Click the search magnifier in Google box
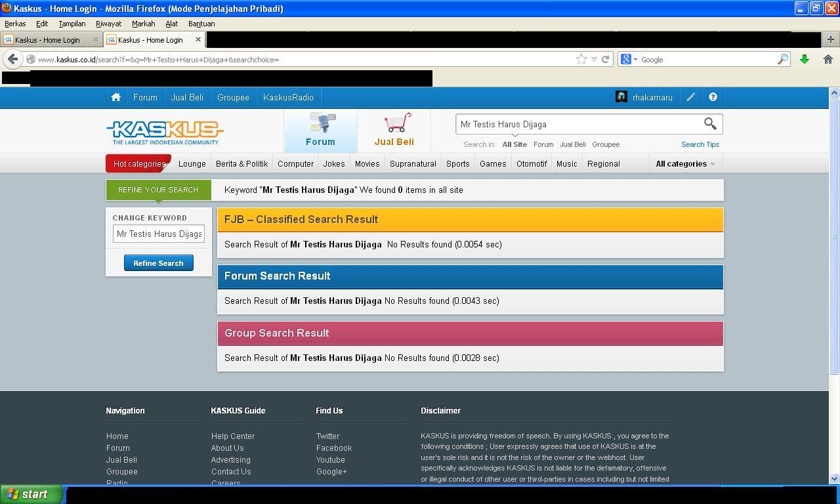The height and width of the screenshot is (504, 840). click(783, 59)
